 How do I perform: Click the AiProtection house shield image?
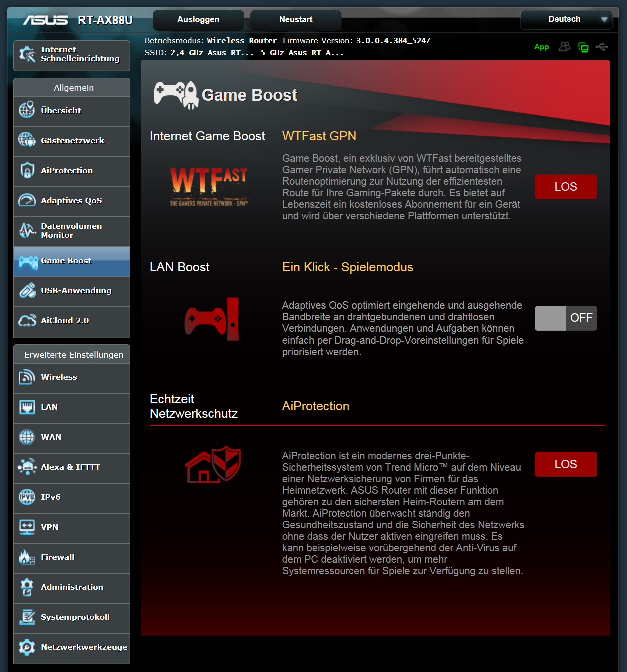pos(213,464)
